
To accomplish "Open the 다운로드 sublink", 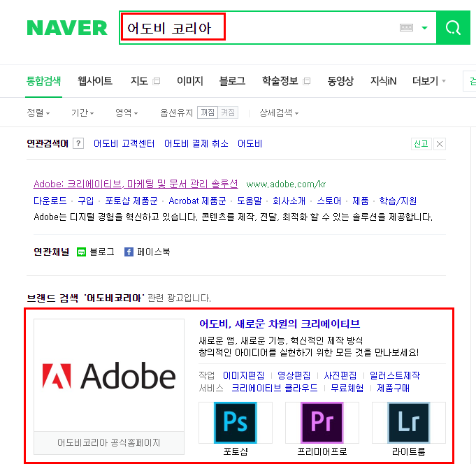I will 50,201.
